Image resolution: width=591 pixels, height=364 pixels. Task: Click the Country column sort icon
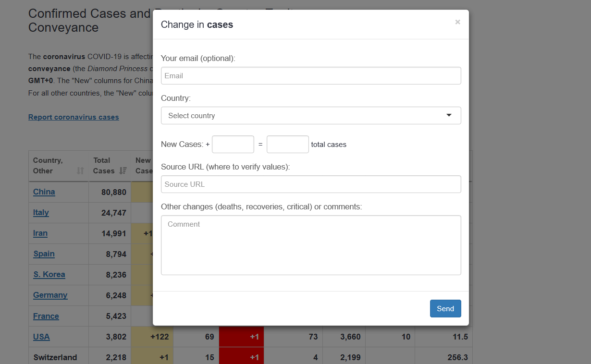point(80,170)
